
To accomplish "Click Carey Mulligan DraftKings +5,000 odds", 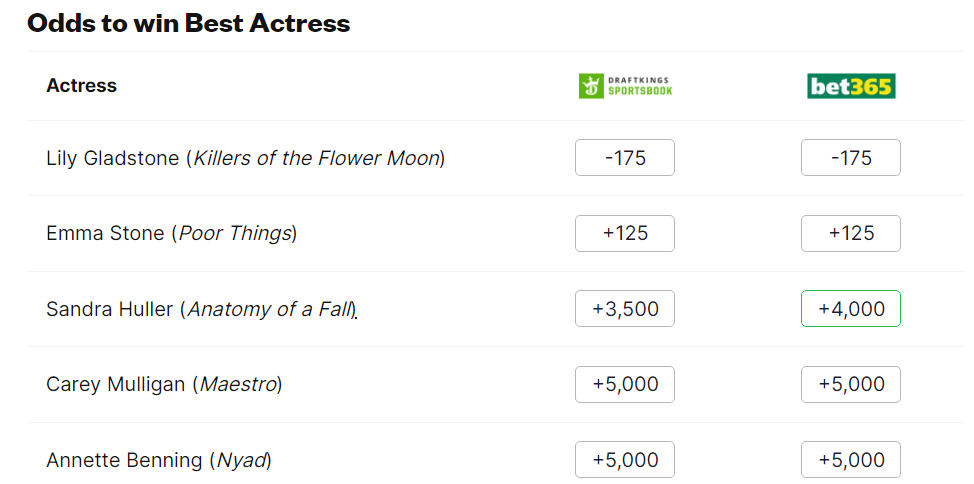I will coord(625,384).
